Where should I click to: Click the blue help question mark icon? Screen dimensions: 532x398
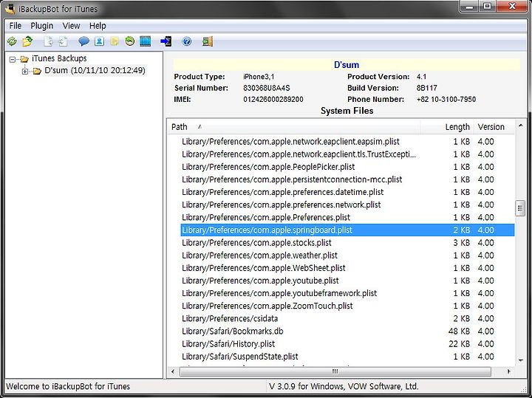[x=187, y=41]
